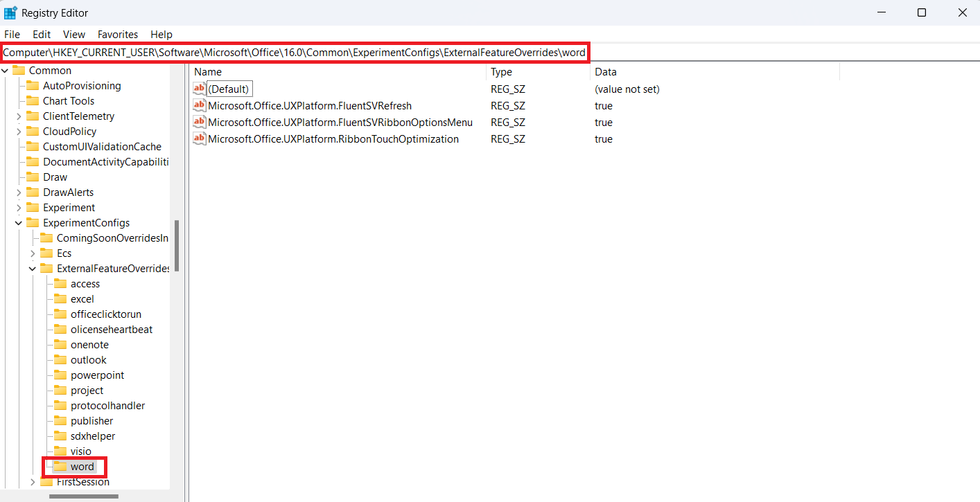Image resolution: width=980 pixels, height=502 pixels.
Task: Click the Draw folder icon
Action: tap(33, 177)
